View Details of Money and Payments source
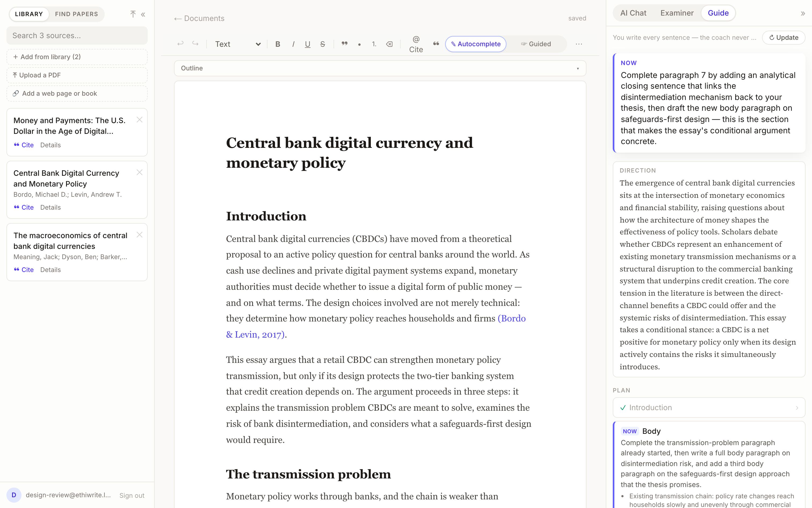The height and width of the screenshot is (508, 812). point(50,145)
